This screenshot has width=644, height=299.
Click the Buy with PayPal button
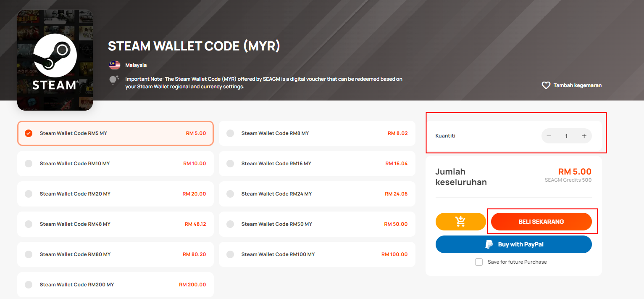point(514,244)
